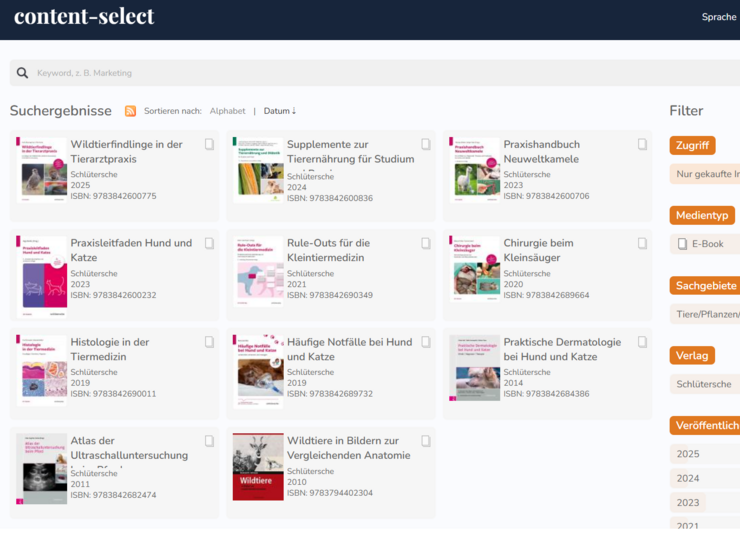Click the e-book icon on Chirurgie beim Kleinsäuger

(642, 244)
